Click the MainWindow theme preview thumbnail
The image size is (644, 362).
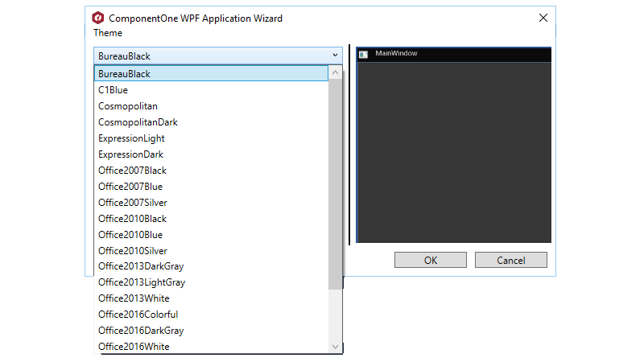(x=453, y=145)
